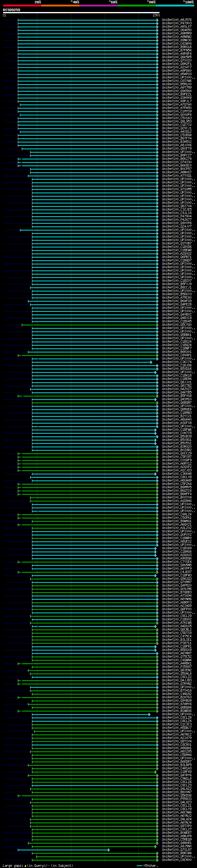Select the label UniRef100_C1MYS9
This screenshot has width=197, height=868.
pyautogui.click(x=177, y=111)
